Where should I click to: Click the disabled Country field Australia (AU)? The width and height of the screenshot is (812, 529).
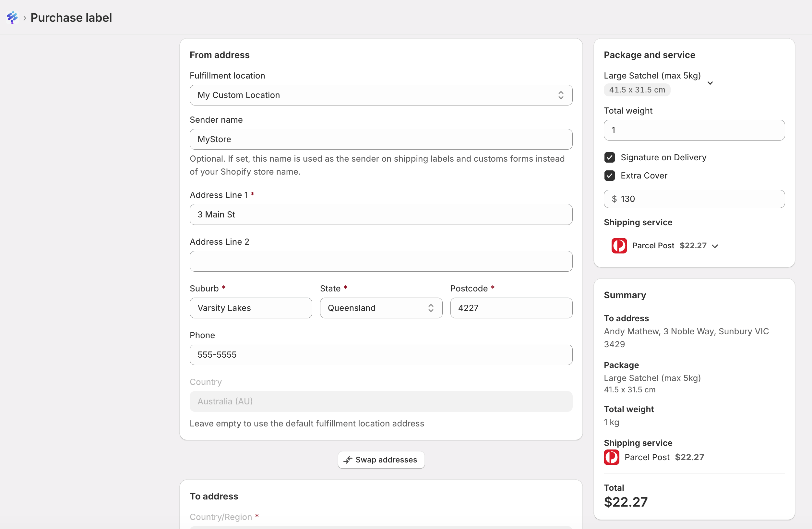(x=381, y=401)
